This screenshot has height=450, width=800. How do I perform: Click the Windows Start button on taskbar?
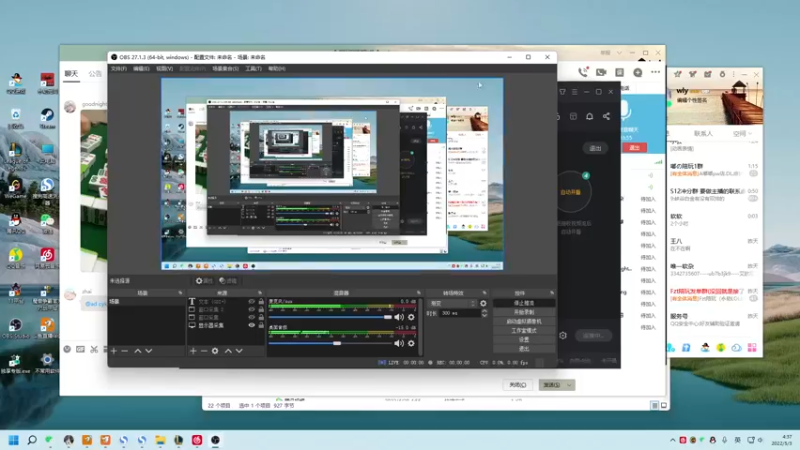pyautogui.click(x=14, y=440)
